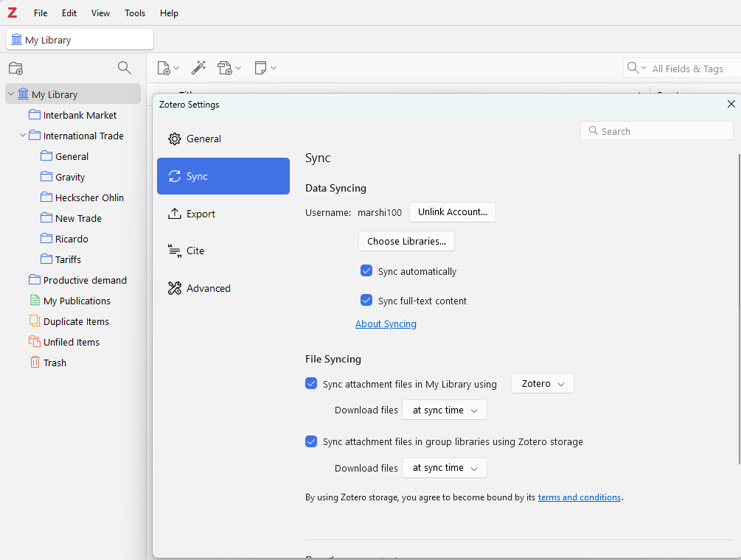Click the International Trade folder icon

click(x=35, y=136)
